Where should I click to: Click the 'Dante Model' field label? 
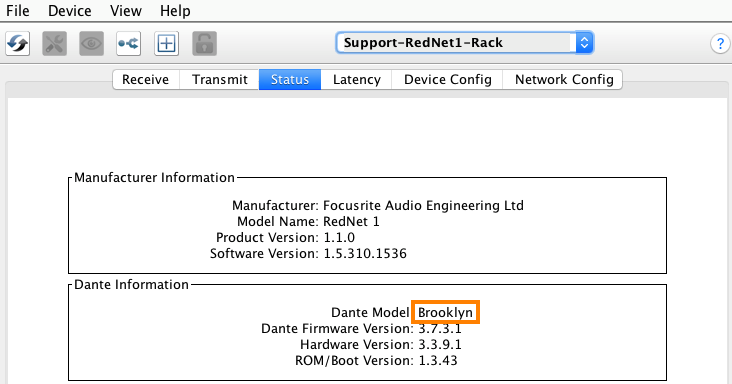370,313
